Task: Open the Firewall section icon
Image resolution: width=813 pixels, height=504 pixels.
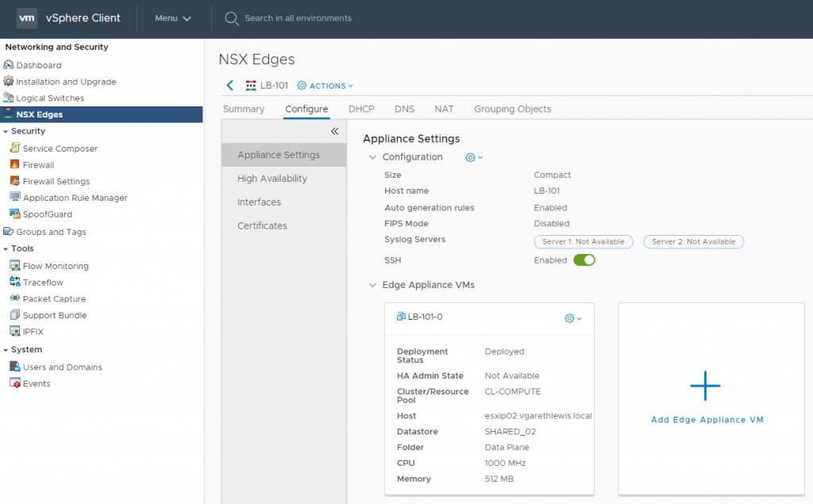Action: point(14,164)
